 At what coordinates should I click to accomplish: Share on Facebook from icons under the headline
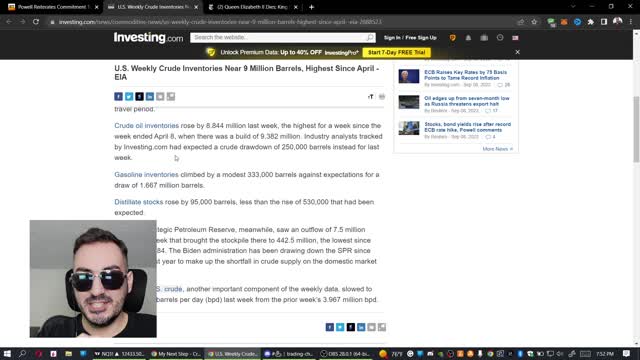coord(118,96)
